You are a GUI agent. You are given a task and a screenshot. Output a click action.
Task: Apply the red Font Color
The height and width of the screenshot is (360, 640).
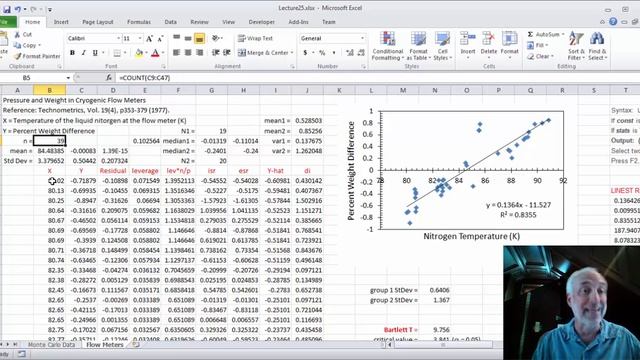pyautogui.click(x=155, y=53)
